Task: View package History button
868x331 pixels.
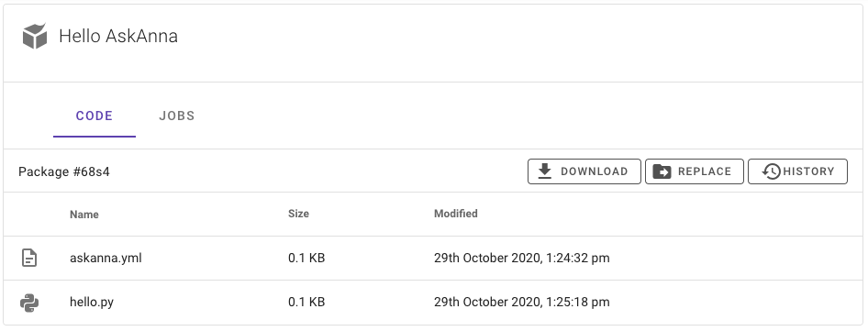Action: [797, 171]
